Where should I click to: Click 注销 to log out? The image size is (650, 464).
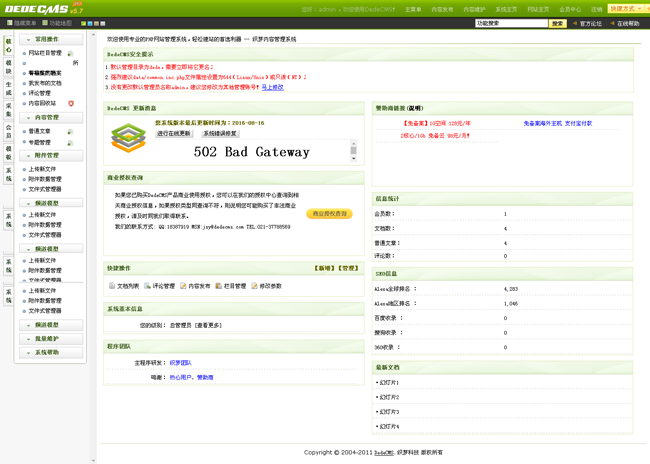point(597,10)
